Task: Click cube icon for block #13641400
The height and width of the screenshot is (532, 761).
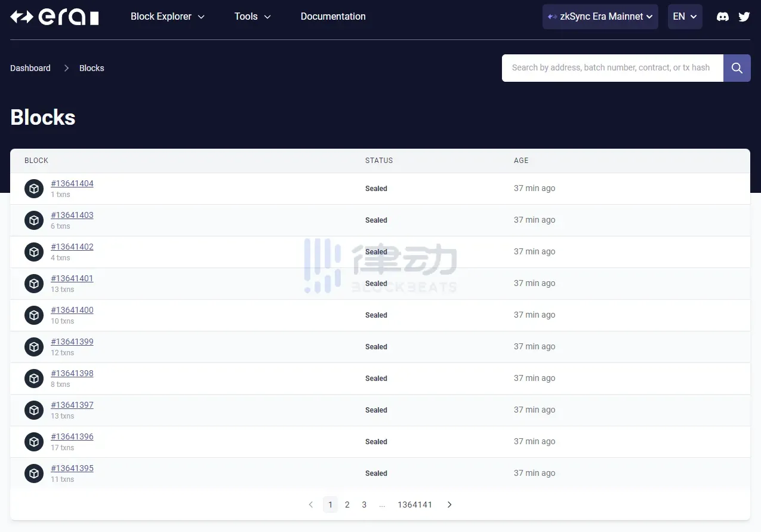Action: click(34, 315)
